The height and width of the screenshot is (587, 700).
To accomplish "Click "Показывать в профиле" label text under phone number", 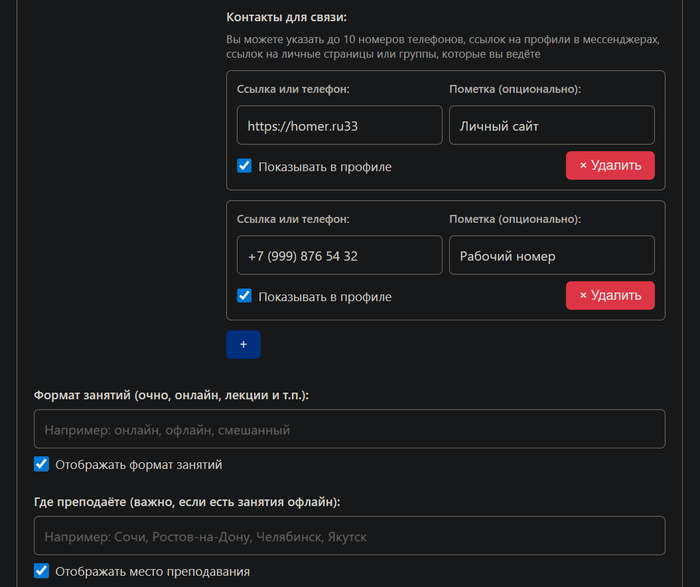I will (x=324, y=297).
